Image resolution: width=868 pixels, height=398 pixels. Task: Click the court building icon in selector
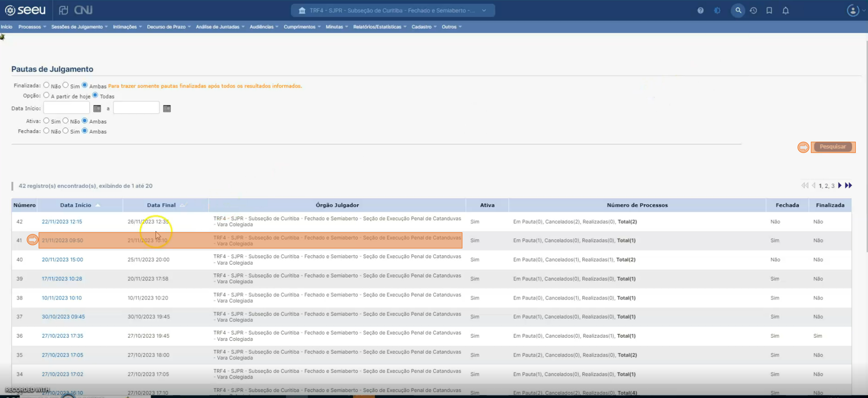[302, 10]
